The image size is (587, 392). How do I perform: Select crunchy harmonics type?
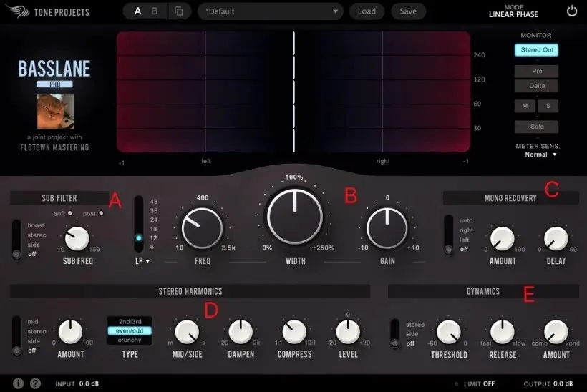pyautogui.click(x=130, y=340)
